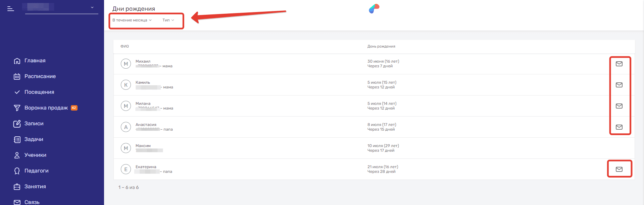The image size is (644, 205).
Task: Go to Главная in the sidebar
Action: (35, 61)
